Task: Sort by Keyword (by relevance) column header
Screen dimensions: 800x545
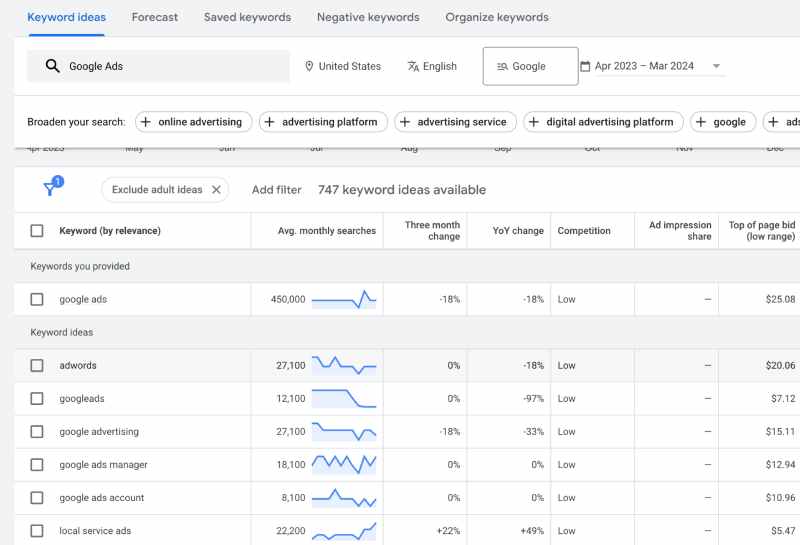Action: pyautogui.click(x=110, y=231)
